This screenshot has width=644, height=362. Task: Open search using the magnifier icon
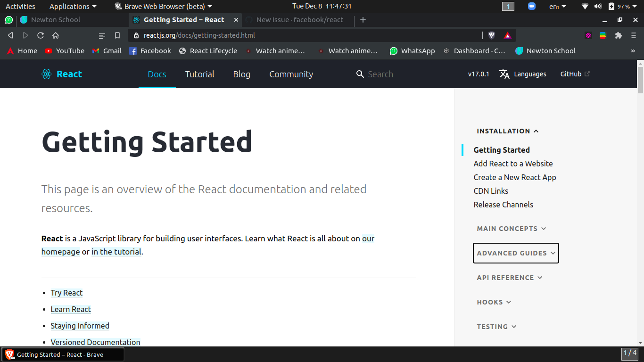point(360,74)
